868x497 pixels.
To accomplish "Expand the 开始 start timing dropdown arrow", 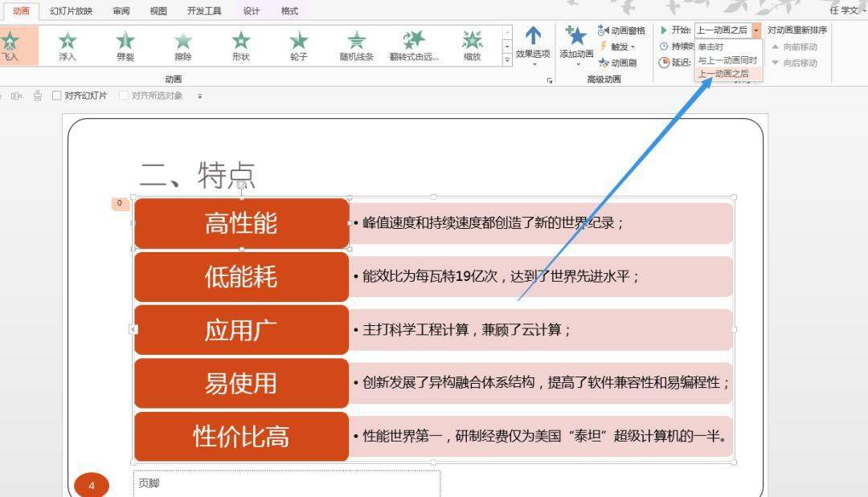I will [x=757, y=31].
